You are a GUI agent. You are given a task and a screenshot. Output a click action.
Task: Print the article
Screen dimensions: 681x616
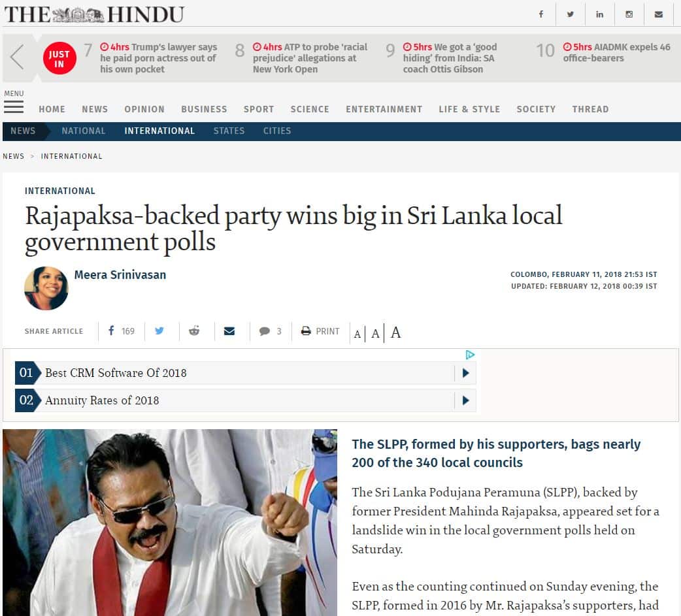pos(320,331)
